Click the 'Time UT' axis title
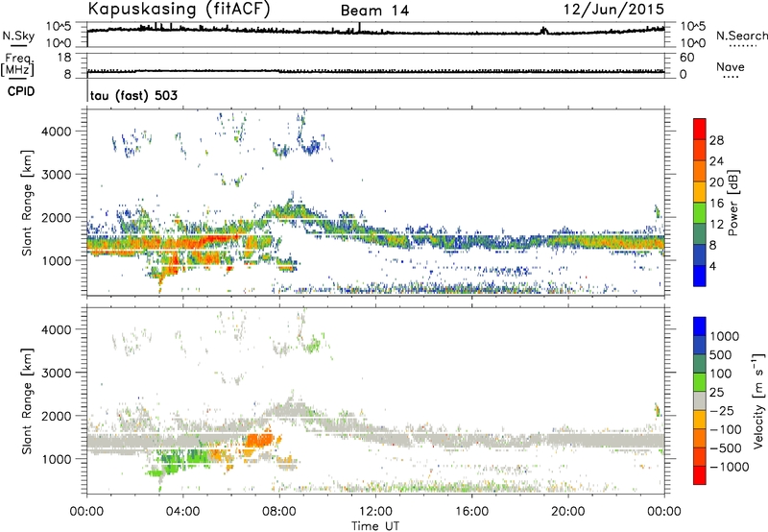The width and height of the screenshot is (768, 532). tap(375, 526)
